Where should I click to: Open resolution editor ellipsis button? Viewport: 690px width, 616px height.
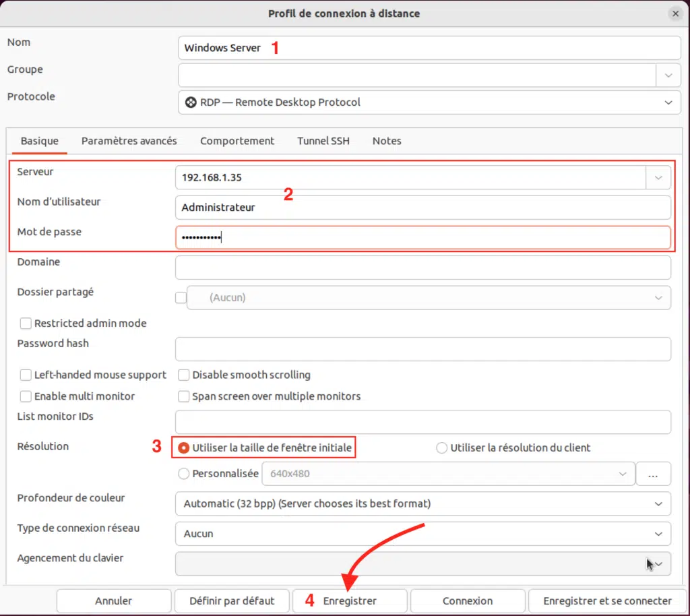pyautogui.click(x=653, y=474)
